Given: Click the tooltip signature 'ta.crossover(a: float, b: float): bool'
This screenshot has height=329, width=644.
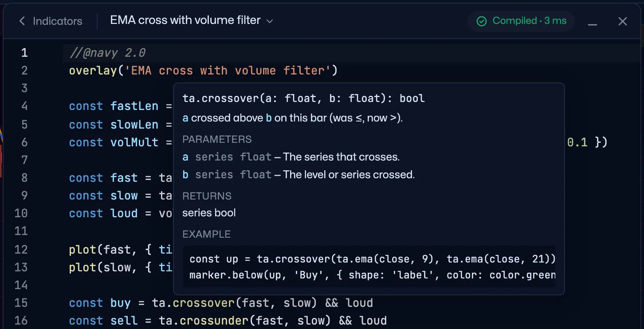Looking at the screenshot, I should tap(303, 98).
